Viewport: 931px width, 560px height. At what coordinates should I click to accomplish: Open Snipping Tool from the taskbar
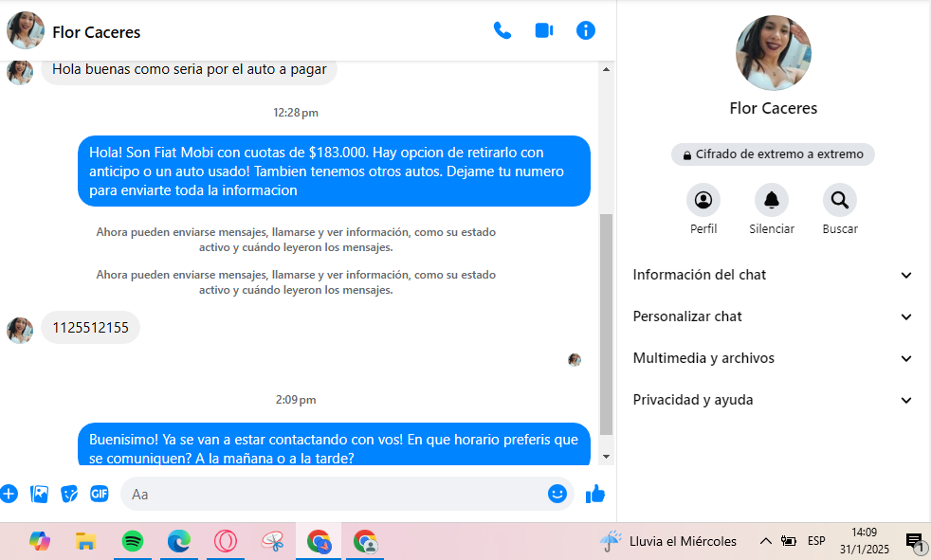click(x=272, y=541)
